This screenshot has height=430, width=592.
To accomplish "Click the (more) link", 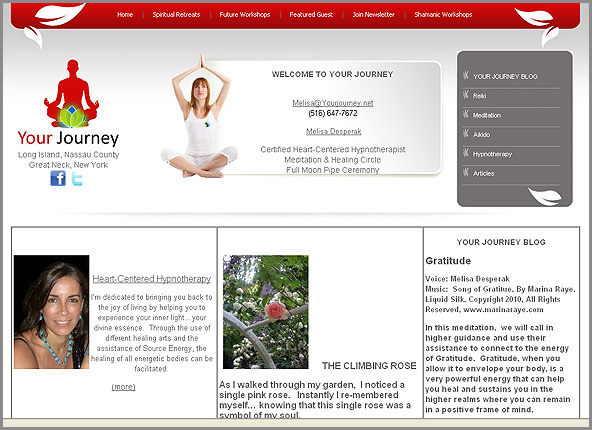I will point(123,387).
